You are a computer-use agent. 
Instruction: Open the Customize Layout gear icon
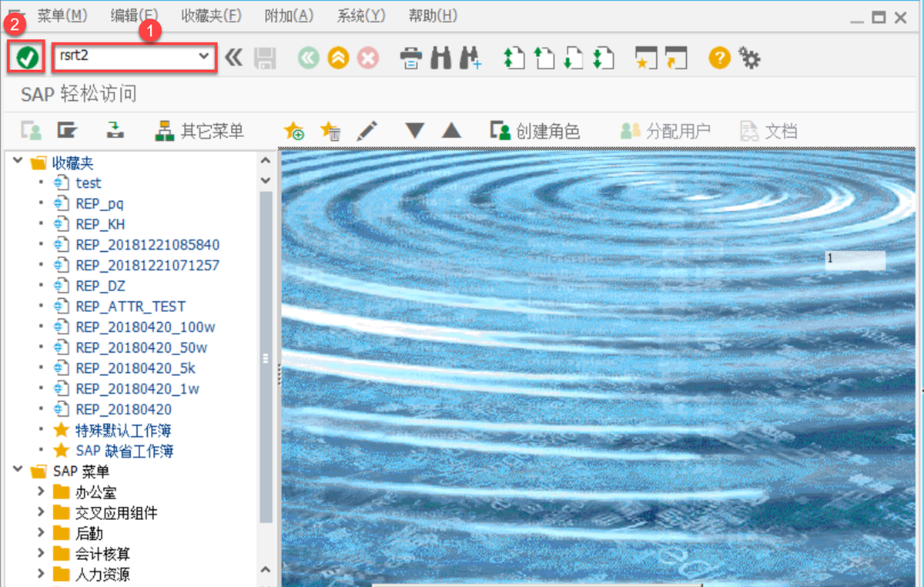tap(749, 58)
